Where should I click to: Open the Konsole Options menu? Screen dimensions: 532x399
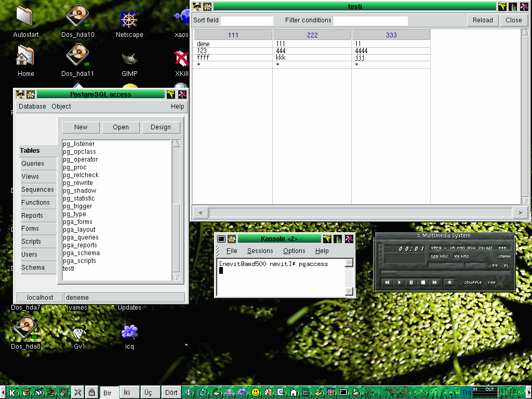[x=294, y=251]
